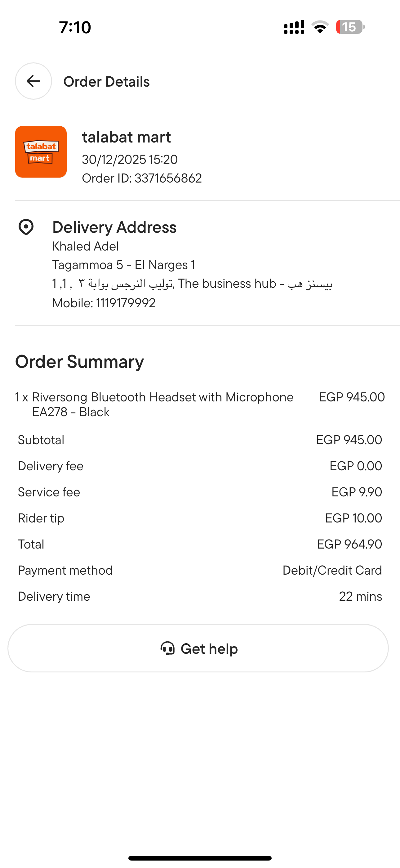
Task: Tap the home indicator bar
Action: (x=200, y=858)
